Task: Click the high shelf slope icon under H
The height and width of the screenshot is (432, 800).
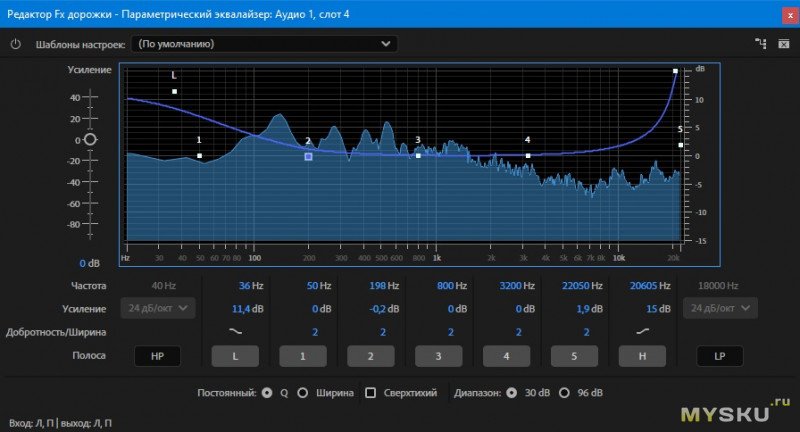Action: [x=641, y=331]
